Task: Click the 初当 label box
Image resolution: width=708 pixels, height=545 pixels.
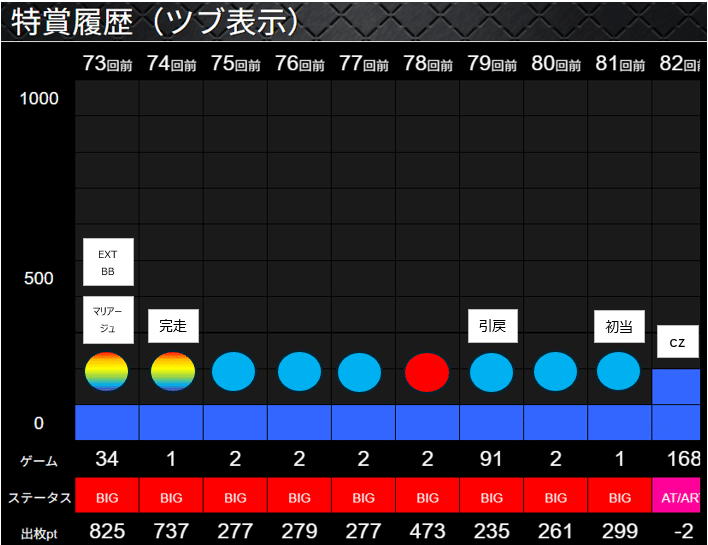Action: click(619, 326)
